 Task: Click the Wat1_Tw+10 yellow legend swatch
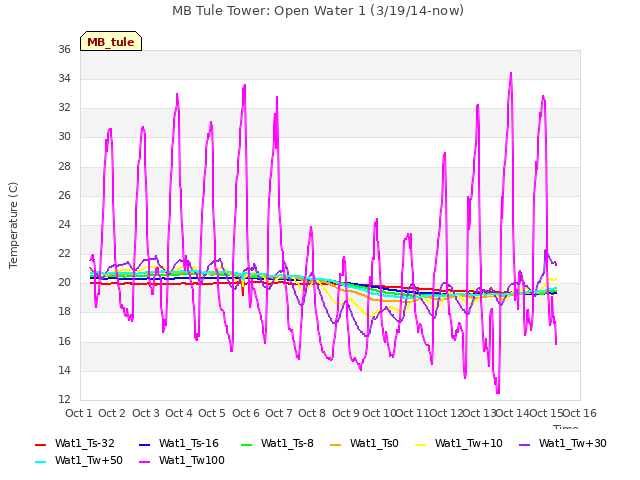coord(420,444)
